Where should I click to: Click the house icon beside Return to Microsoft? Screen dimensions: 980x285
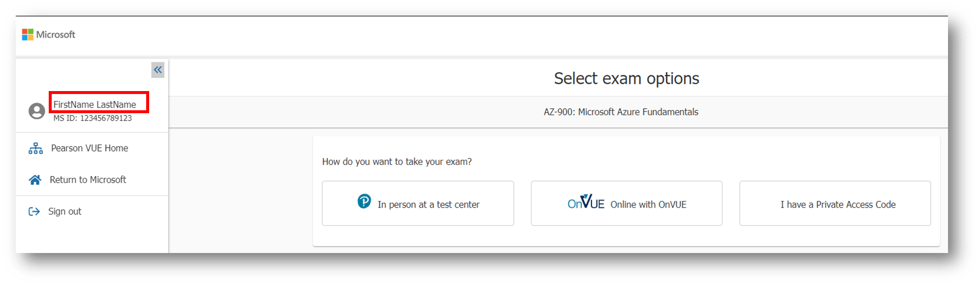(35, 180)
